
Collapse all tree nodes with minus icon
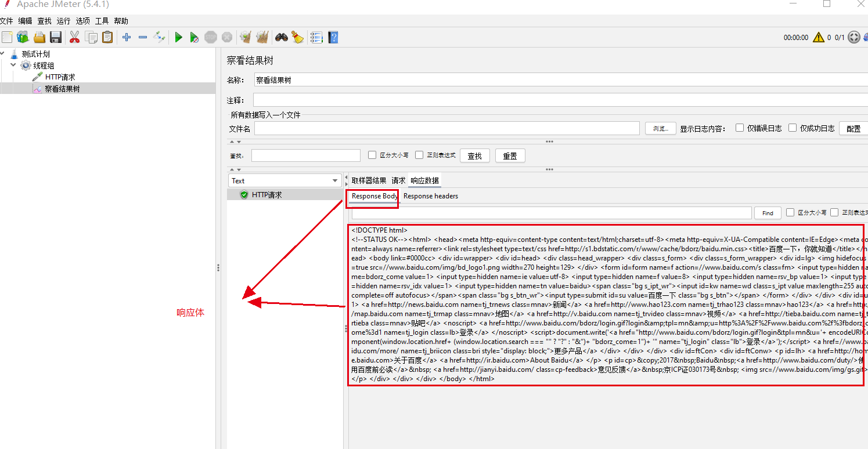tap(143, 38)
